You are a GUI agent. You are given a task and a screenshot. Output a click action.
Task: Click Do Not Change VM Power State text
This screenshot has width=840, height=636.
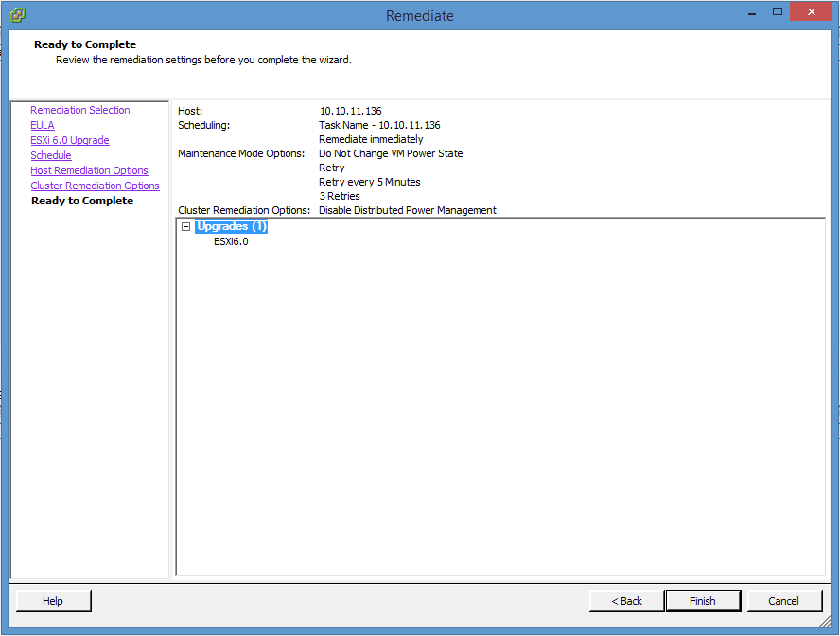pyautogui.click(x=391, y=153)
